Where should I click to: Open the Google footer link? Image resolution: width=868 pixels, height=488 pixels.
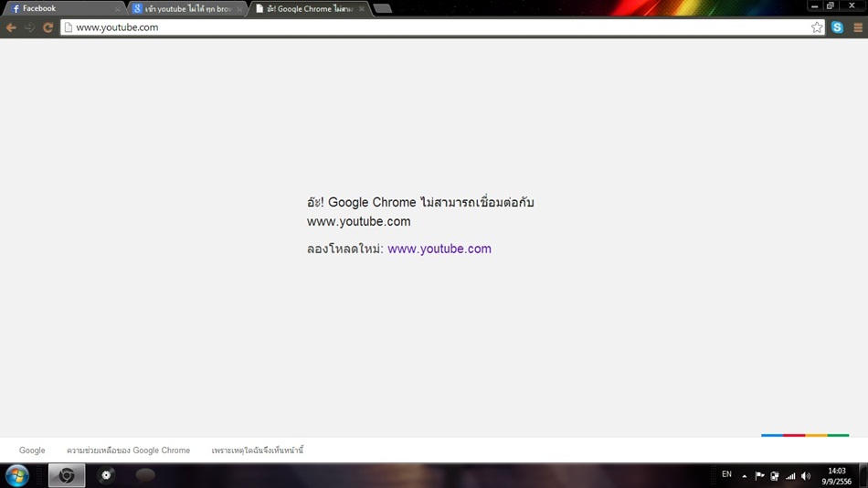click(32, 451)
